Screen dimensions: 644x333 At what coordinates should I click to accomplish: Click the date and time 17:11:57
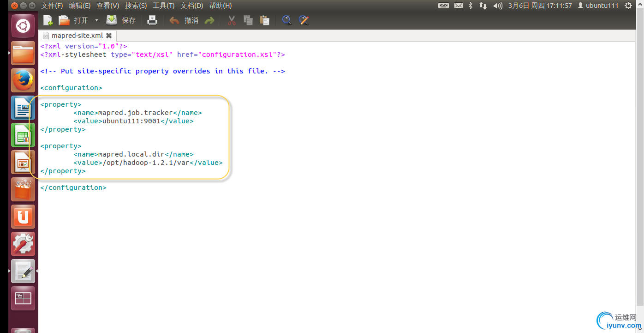[x=540, y=6]
